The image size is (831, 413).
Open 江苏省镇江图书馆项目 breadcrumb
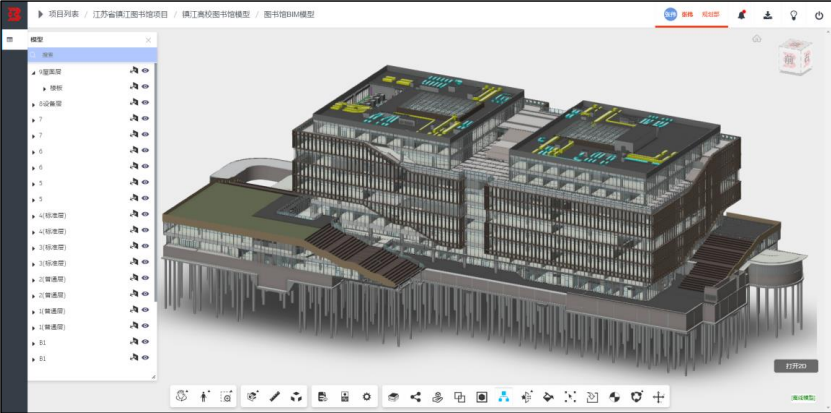[x=130, y=14]
